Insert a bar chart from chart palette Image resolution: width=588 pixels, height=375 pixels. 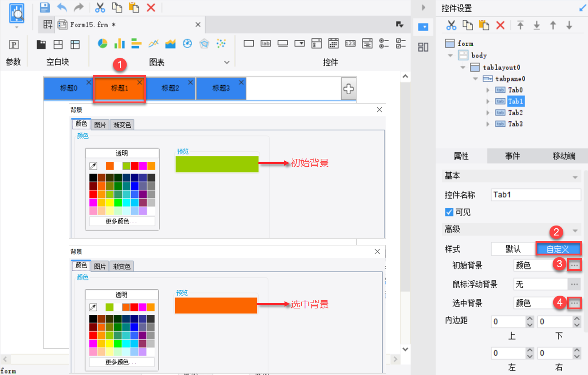[x=119, y=43]
